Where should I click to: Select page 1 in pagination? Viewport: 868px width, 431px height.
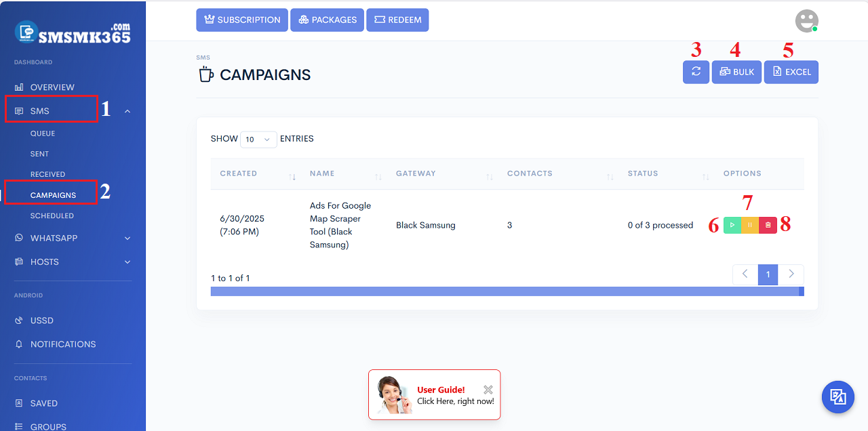[768, 274]
